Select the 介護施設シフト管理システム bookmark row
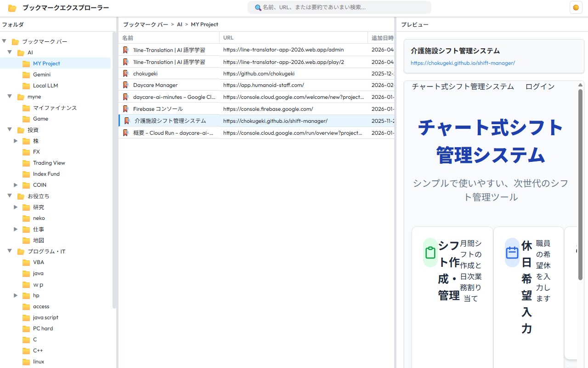The width and height of the screenshot is (588, 368). click(256, 121)
